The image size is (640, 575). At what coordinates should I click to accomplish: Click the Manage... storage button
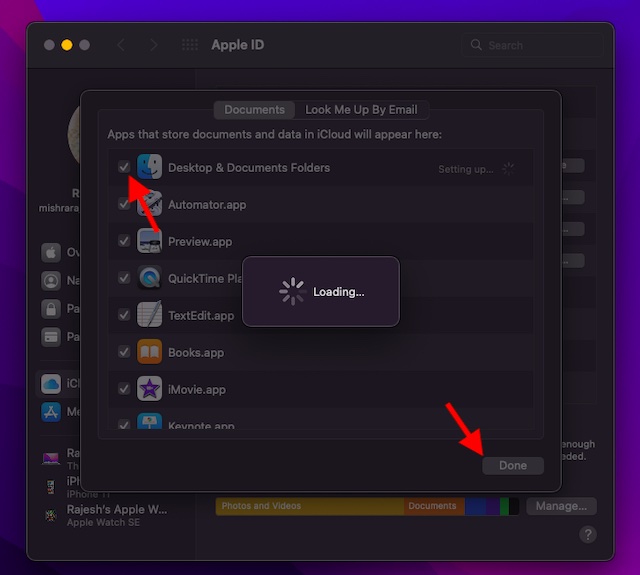pyautogui.click(x=561, y=506)
